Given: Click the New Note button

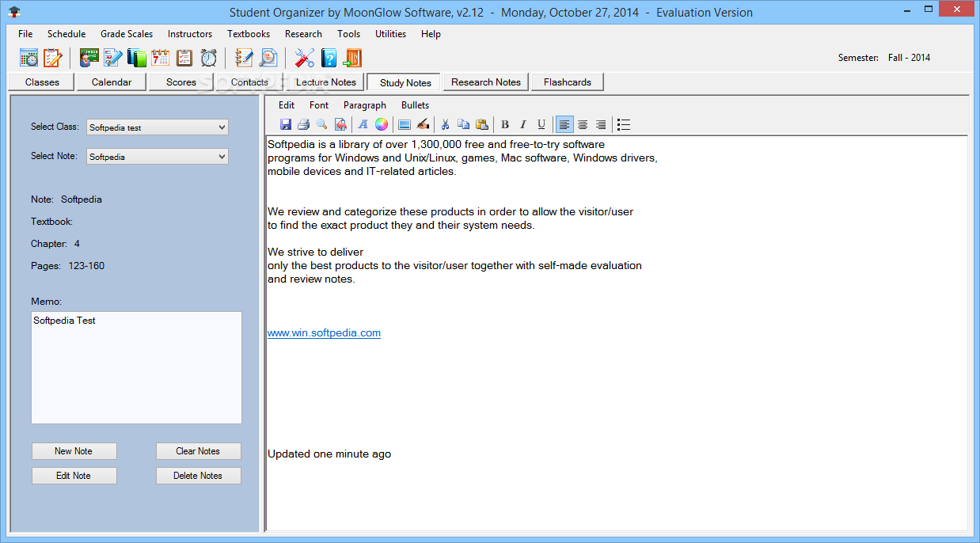Looking at the screenshot, I should (74, 451).
